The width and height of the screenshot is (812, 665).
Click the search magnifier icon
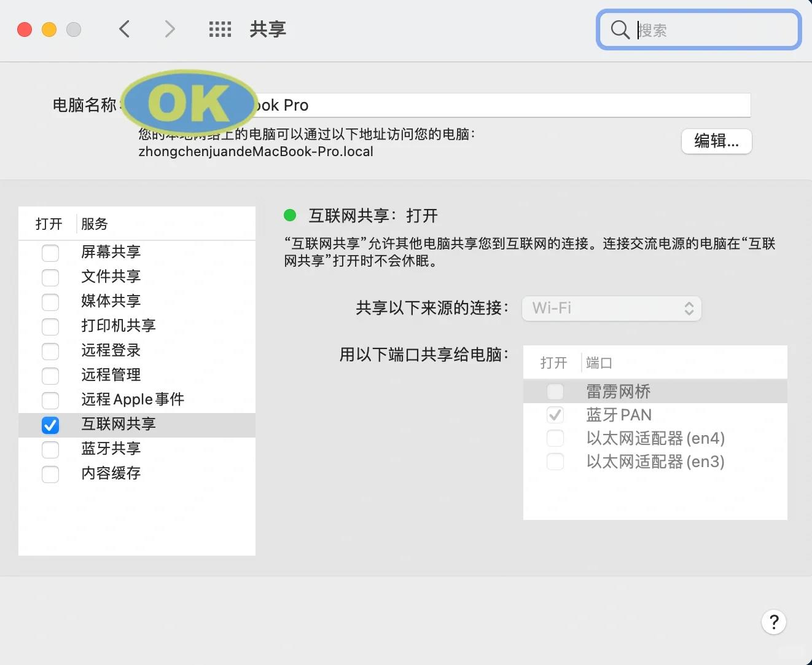(620, 30)
